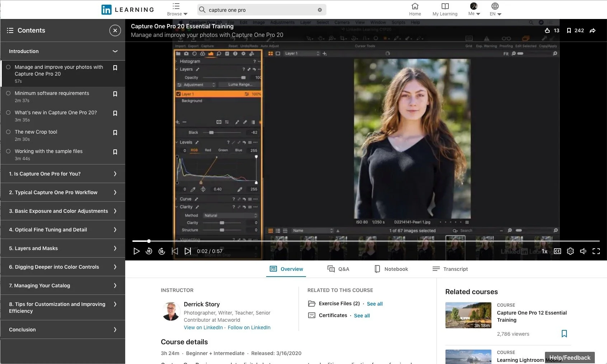Expand 1. Is Capture One Pro for You?
607x364 pixels.
point(63,174)
